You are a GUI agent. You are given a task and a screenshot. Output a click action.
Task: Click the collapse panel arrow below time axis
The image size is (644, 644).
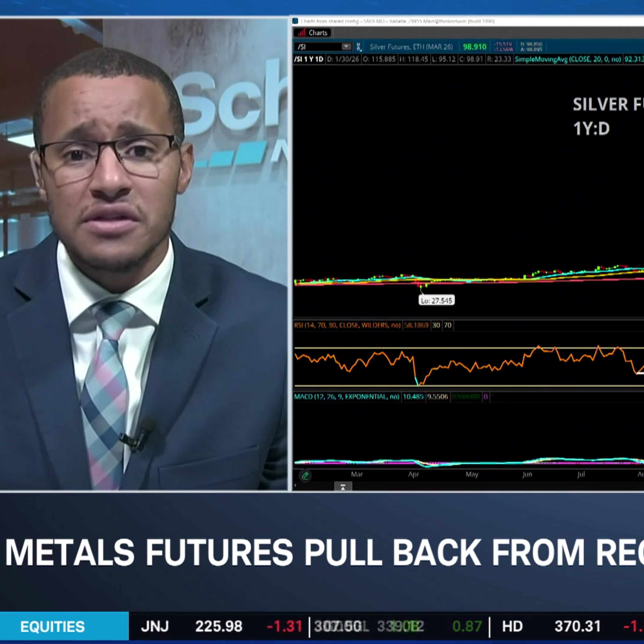coord(343,487)
